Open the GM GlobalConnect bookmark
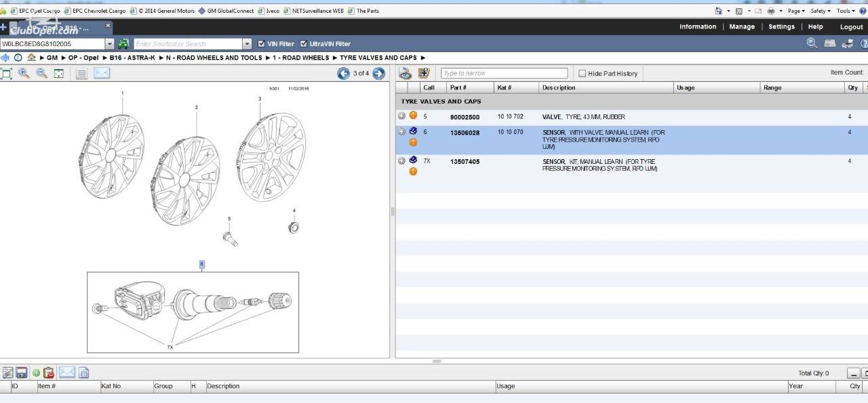Viewport: 868px width, 403px height. click(x=226, y=11)
